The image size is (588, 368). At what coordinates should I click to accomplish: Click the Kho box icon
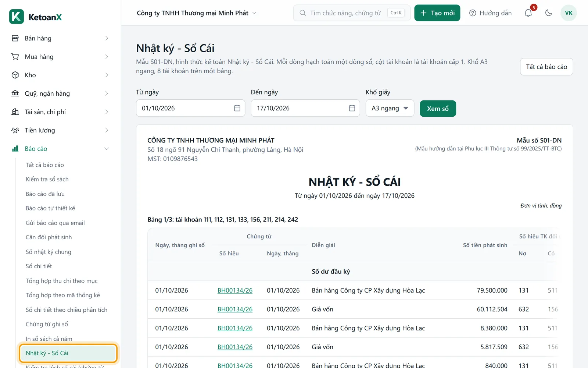pyautogui.click(x=15, y=75)
